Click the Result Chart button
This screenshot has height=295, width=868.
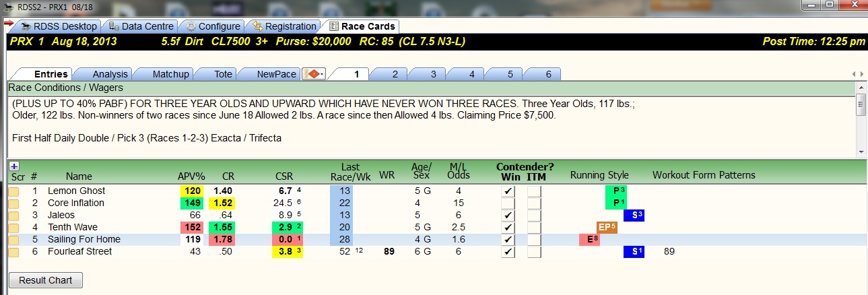(46, 280)
